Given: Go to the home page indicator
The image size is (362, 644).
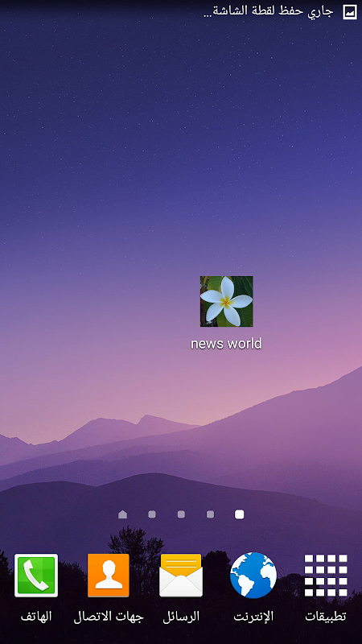Looking at the screenshot, I should (x=123, y=514).
